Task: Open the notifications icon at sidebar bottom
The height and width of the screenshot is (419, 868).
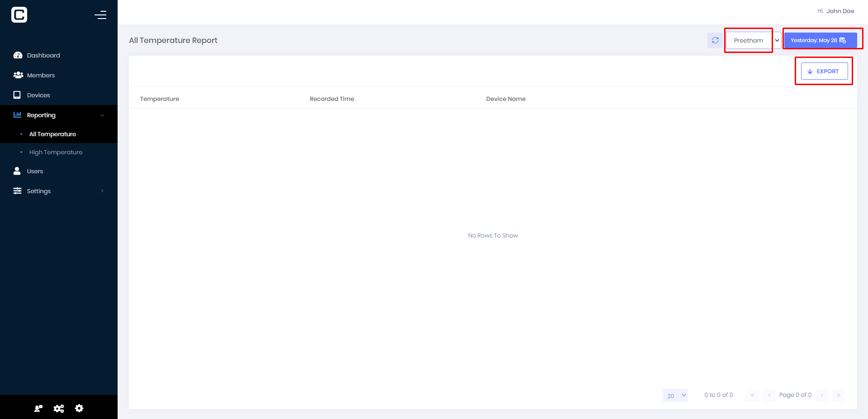Action: [x=38, y=408]
